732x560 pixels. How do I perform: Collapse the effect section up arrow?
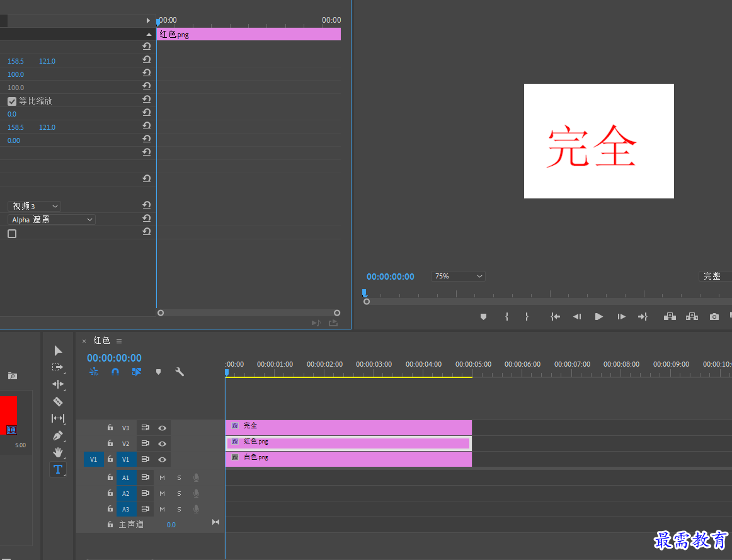[x=149, y=35]
